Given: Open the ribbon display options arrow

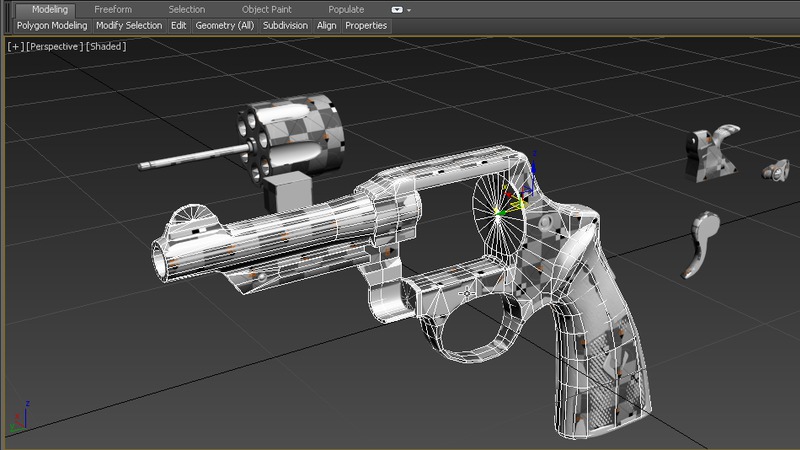Looking at the screenshot, I should coord(409,9).
